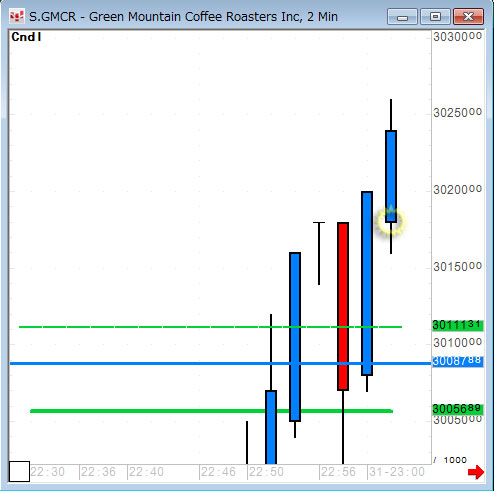
Task: Click the empty square box at bottom-left
Action: click(19, 471)
